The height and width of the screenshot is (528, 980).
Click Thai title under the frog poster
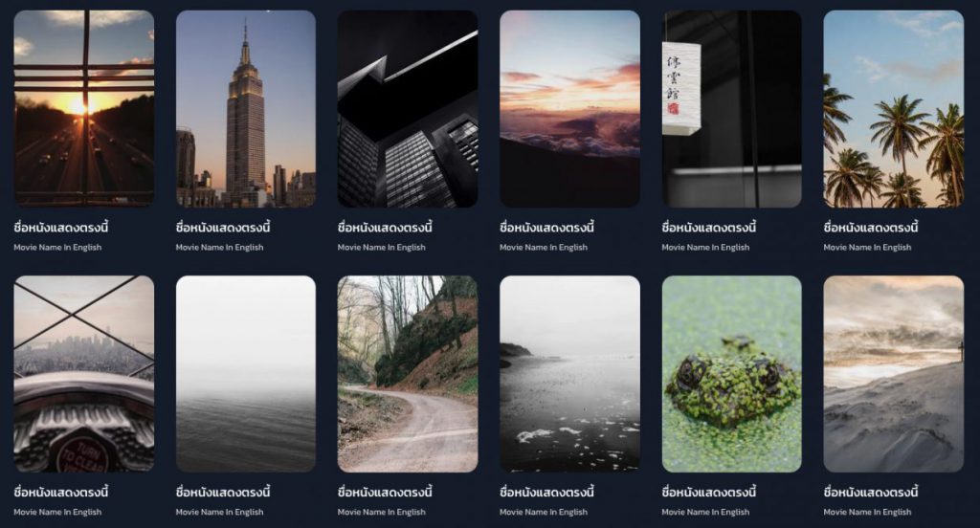[709, 493]
